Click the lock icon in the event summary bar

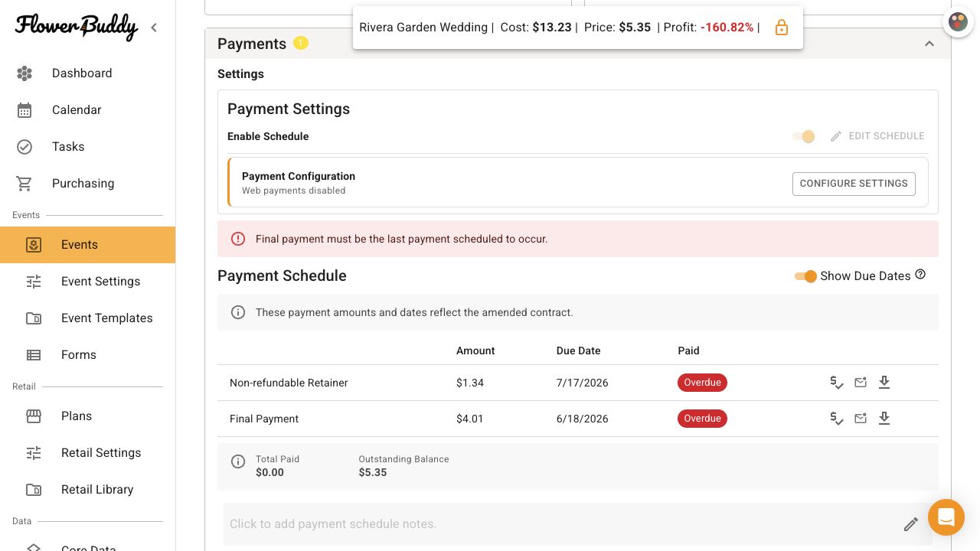point(782,28)
